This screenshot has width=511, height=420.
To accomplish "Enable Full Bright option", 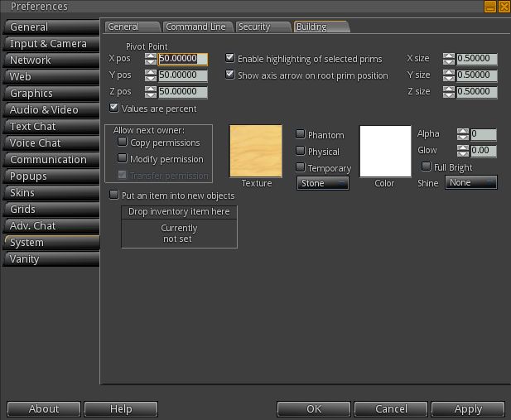I will click(427, 167).
